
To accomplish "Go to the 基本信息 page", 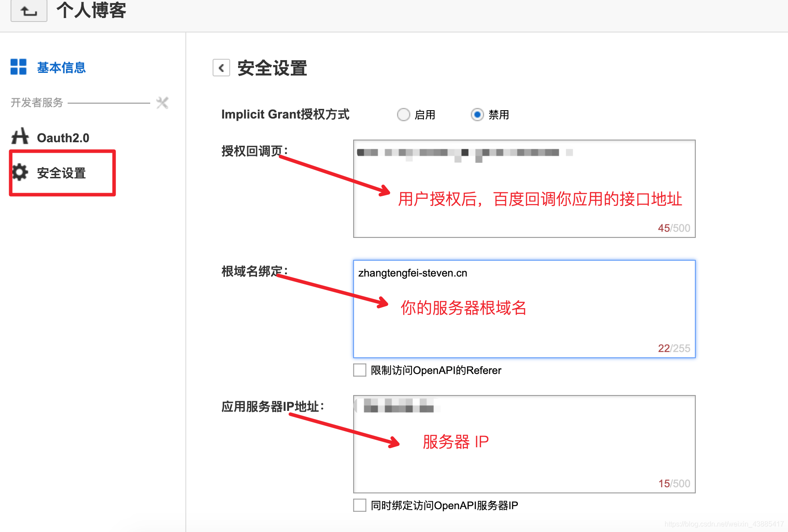I will click(61, 68).
